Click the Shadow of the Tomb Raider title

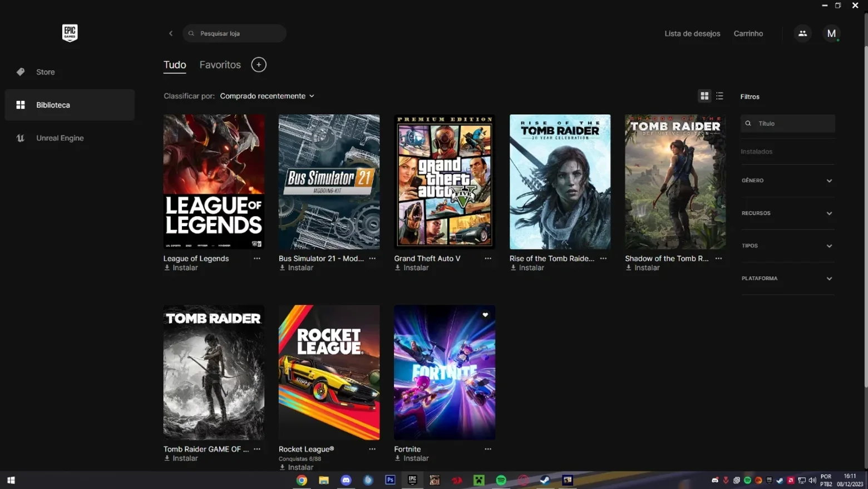pyautogui.click(x=667, y=258)
